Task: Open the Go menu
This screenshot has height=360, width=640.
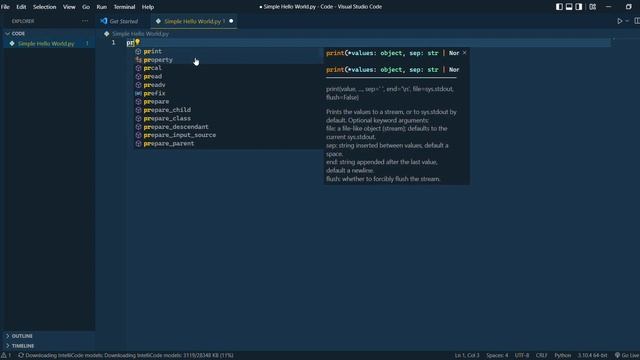Action: (86, 7)
